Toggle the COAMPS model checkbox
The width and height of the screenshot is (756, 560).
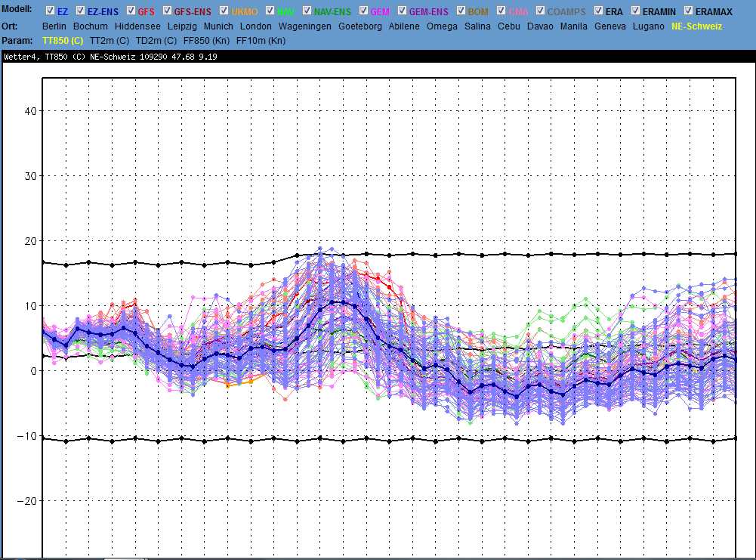[x=539, y=12]
